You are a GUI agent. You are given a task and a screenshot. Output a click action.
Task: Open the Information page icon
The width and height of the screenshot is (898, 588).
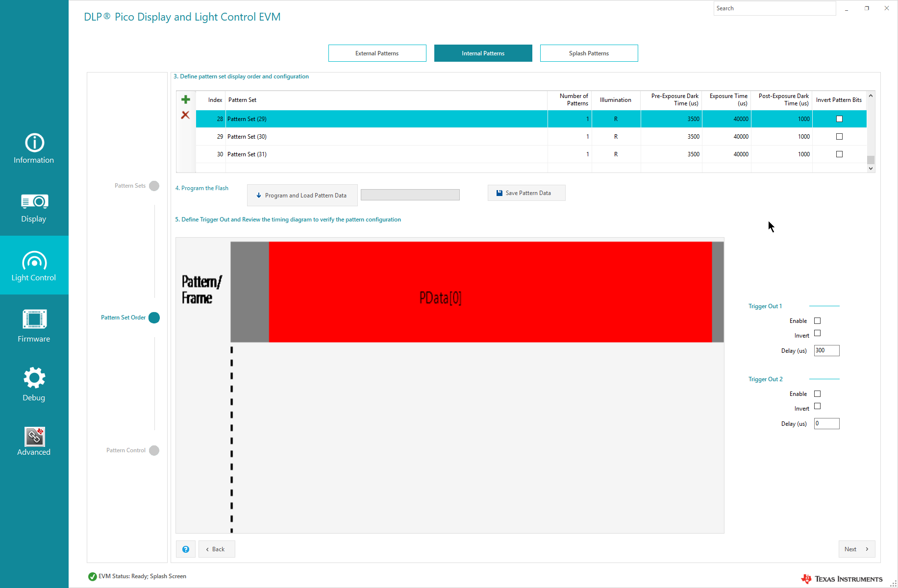[x=34, y=143]
